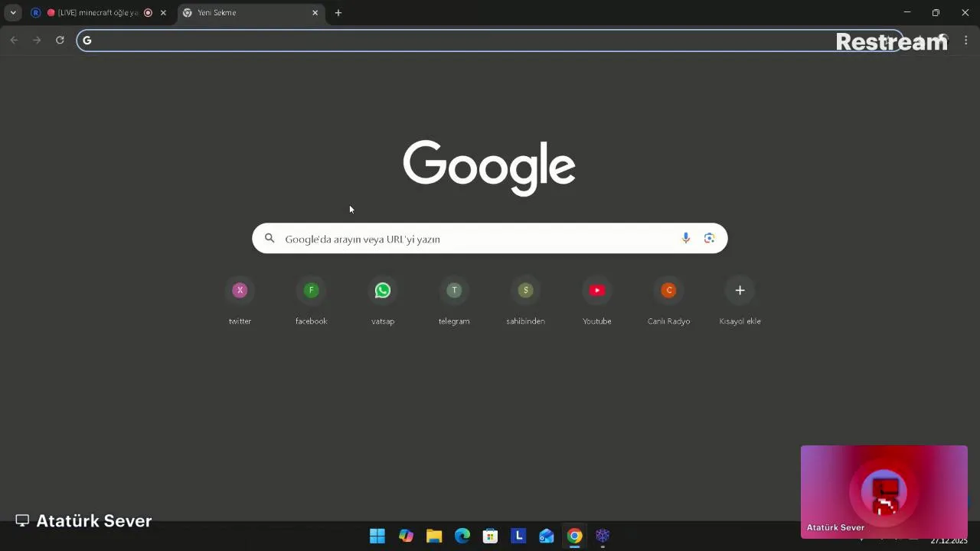
Task: Open Microsoft Store from taskbar
Action: (x=490, y=536)
